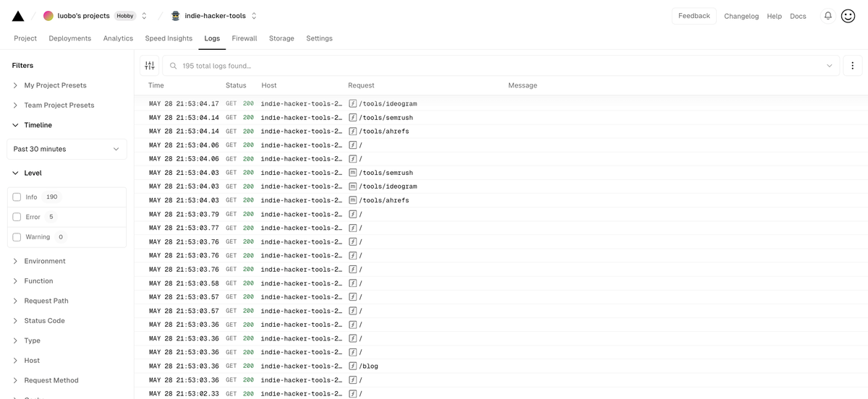Click middleware icon beside /tools/semrush at 21:53:04.03
The width and height of the screenshot is (868, 399).
point(353,173)
